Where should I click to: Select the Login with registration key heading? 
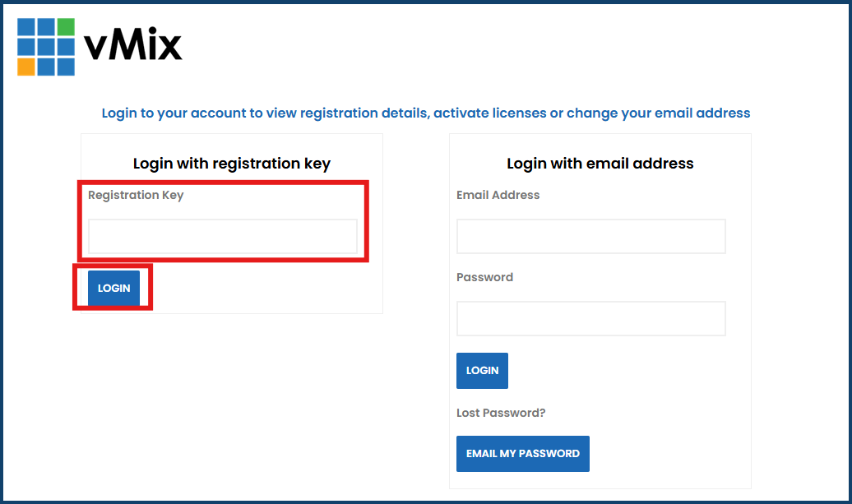232,164
